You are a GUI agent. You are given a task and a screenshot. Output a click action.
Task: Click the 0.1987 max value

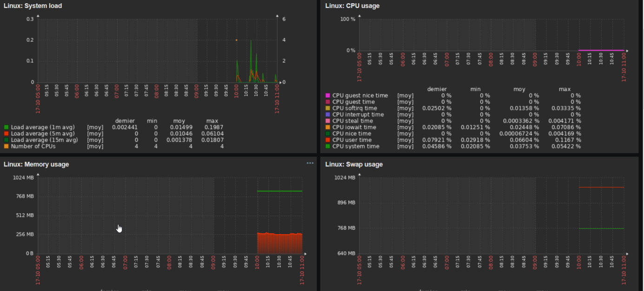[x=215, y=127]
